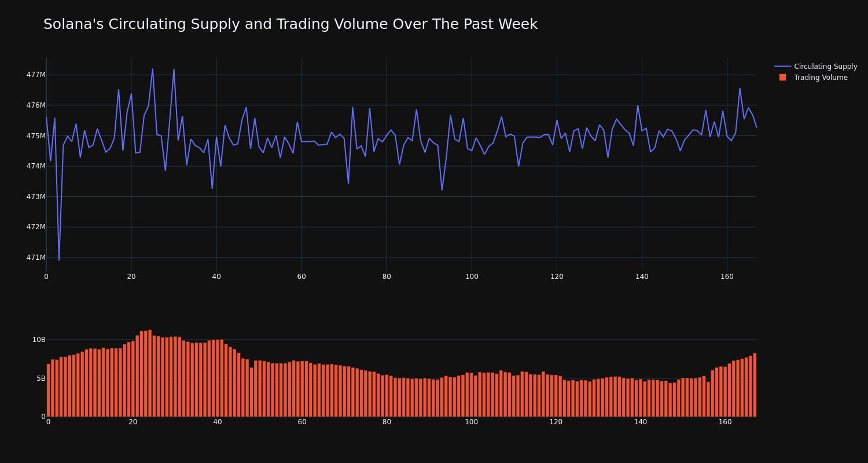Image resolution: width=868 pixels, height=463 pixels.
Task: Click the 20 tick on supply x-axis
Action: click(131, 277)
